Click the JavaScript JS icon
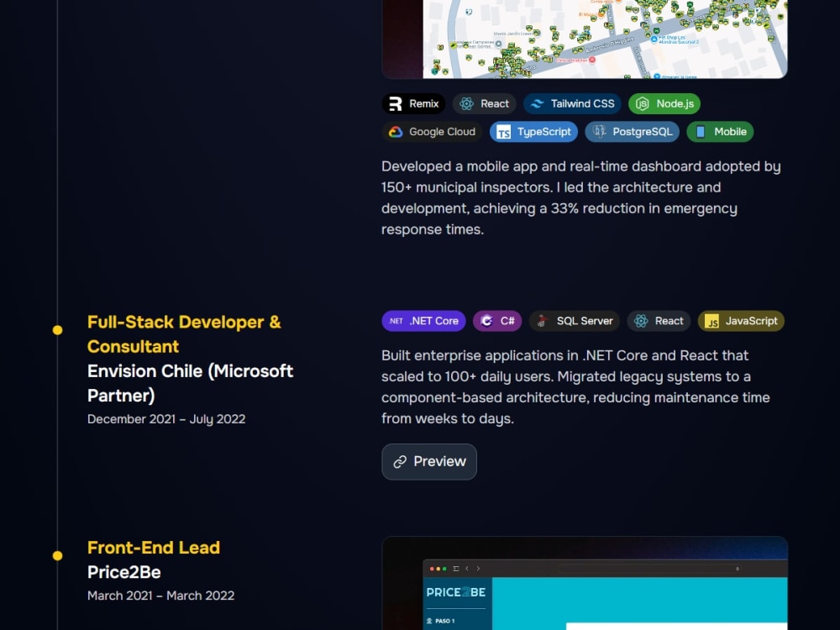Image resolution: width=840 pixels, height=630 pixels. [x=712, y=321]
